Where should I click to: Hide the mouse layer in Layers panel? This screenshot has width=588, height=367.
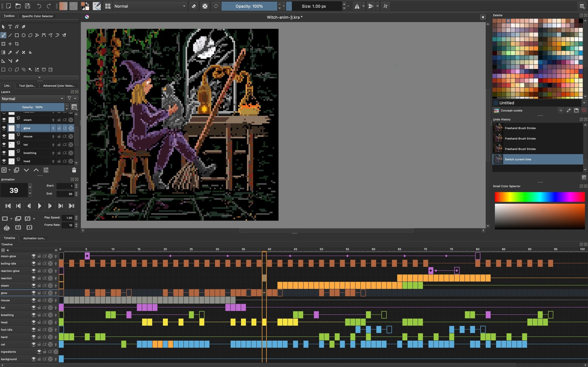4,136
